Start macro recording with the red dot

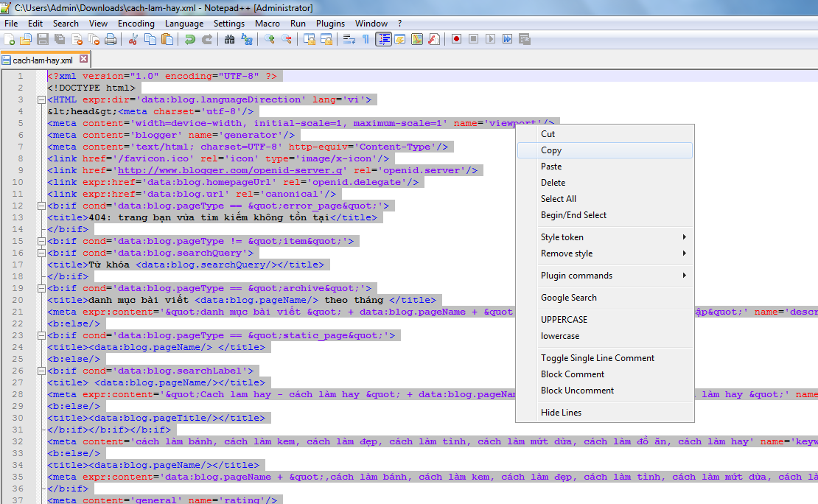click(x=456, y=39)
